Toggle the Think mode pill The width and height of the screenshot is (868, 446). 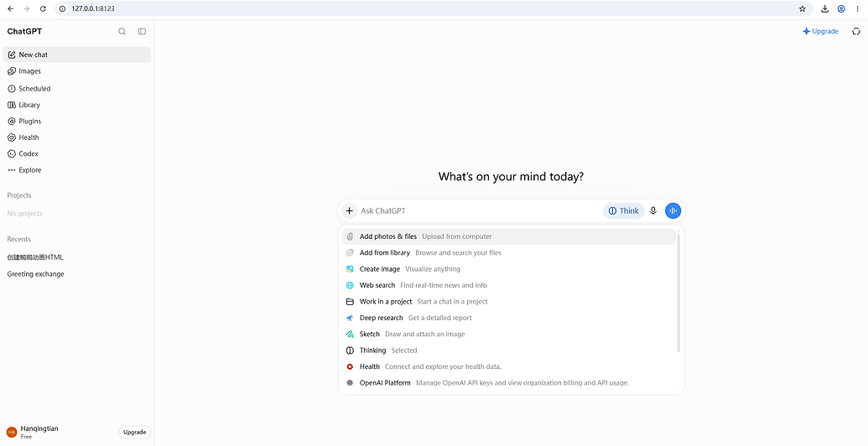pos(624,210)
